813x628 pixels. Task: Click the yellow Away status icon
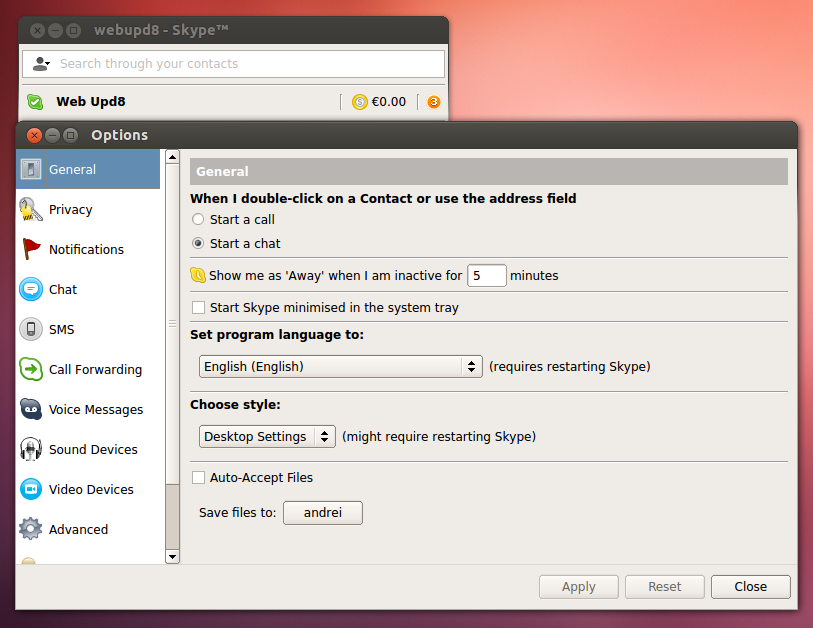198,275
